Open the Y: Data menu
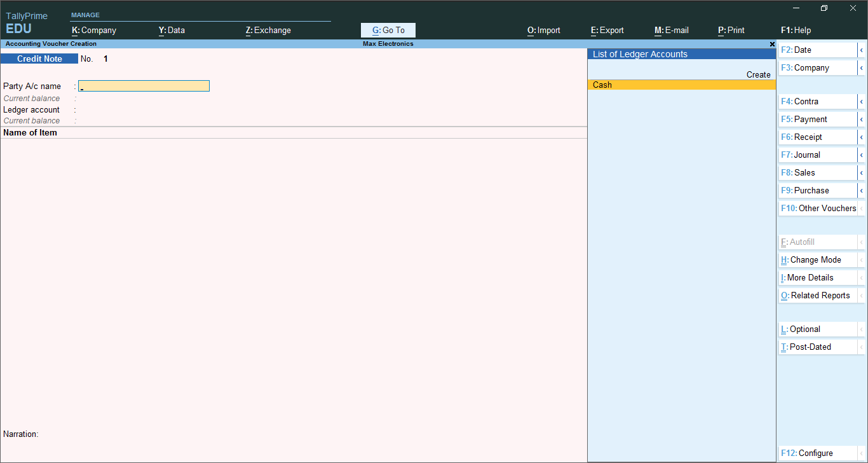The image size is (868, 463). pyautogui.click(x=172, y=30)
